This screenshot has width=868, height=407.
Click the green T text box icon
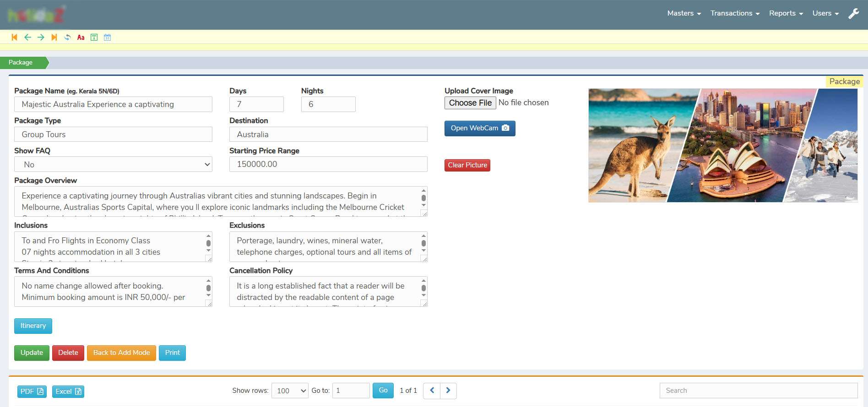94,37
